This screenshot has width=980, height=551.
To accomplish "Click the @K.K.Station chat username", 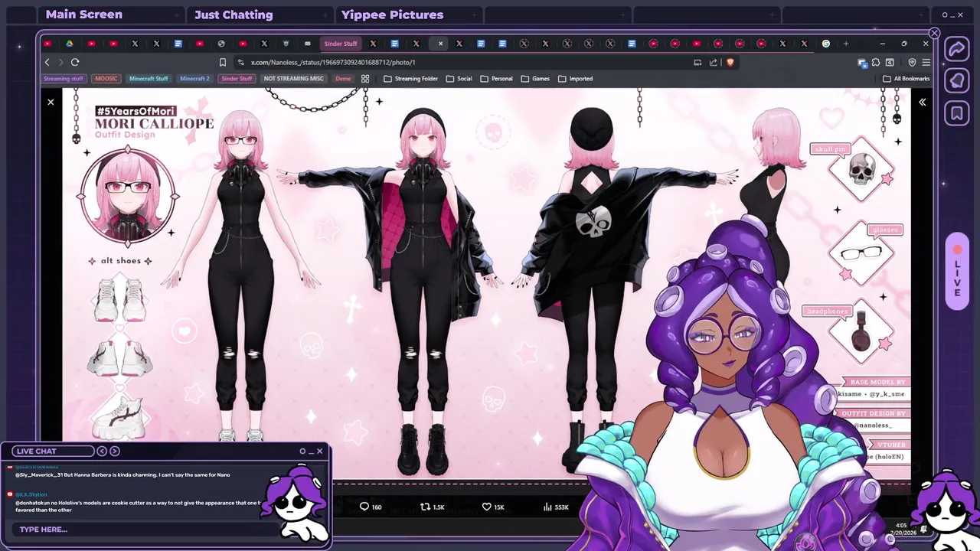I will tap(31, 494).
